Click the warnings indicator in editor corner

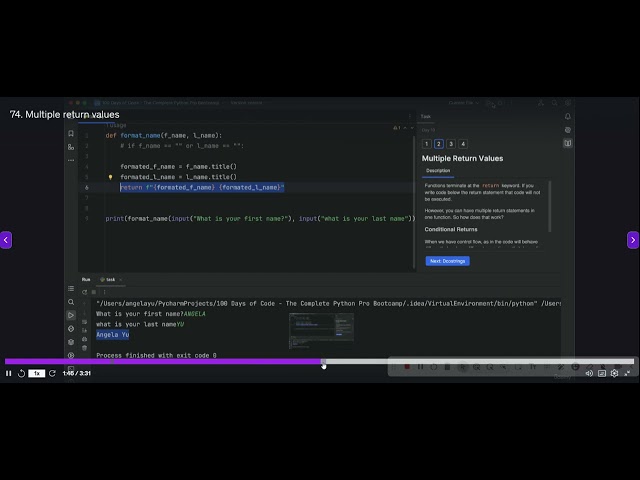click(x=397, y=128)
